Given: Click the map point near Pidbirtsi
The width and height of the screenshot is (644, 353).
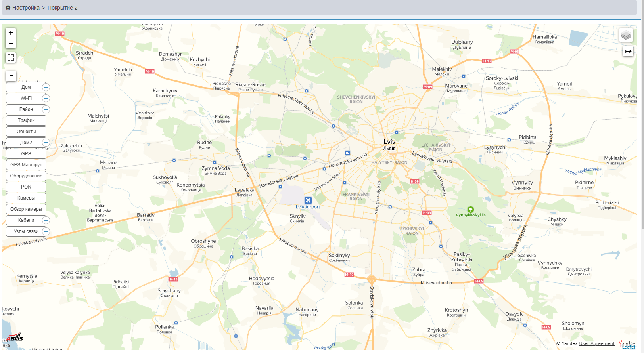Looking at the screenshot, I should (x=509, y=140).
